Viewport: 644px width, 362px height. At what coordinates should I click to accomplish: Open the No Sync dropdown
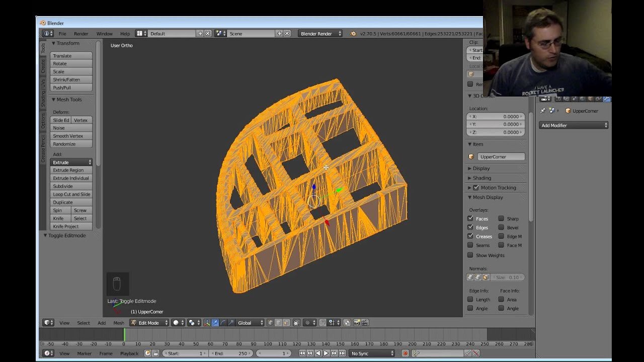coord(372,353)
